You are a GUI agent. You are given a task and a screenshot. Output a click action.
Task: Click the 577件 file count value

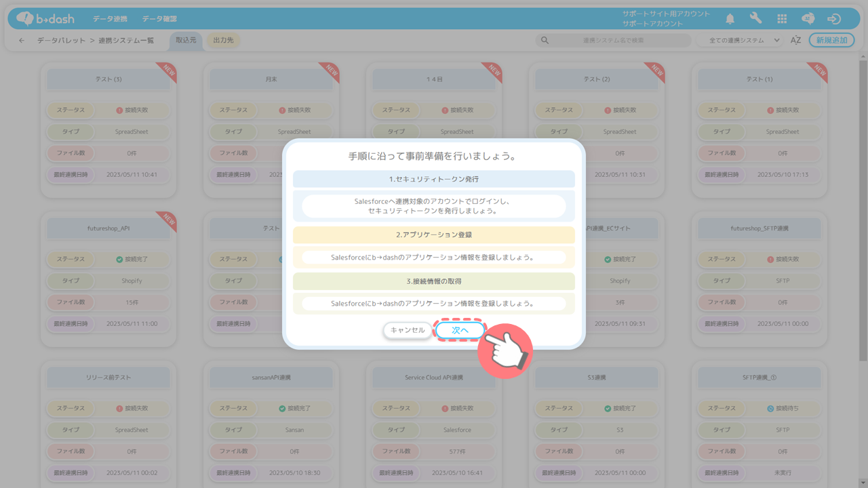tap(457, 451)
